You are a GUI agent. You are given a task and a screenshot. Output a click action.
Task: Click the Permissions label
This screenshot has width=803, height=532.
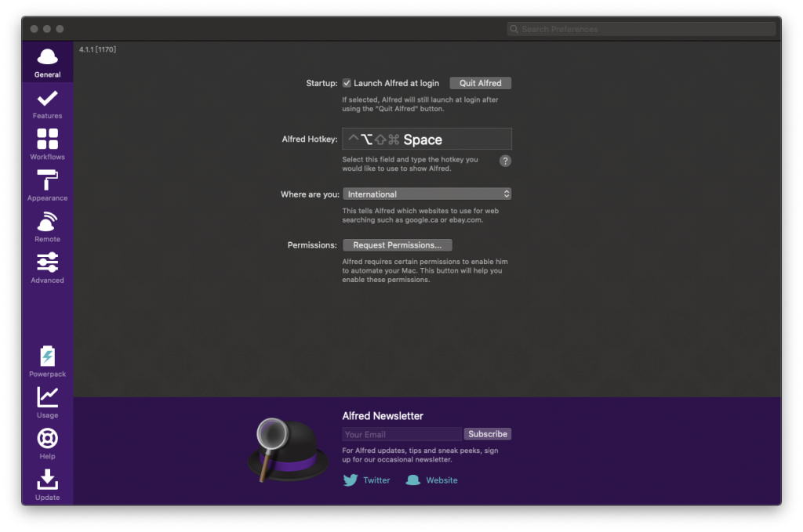pyautogui.click(x=312, y=245)
